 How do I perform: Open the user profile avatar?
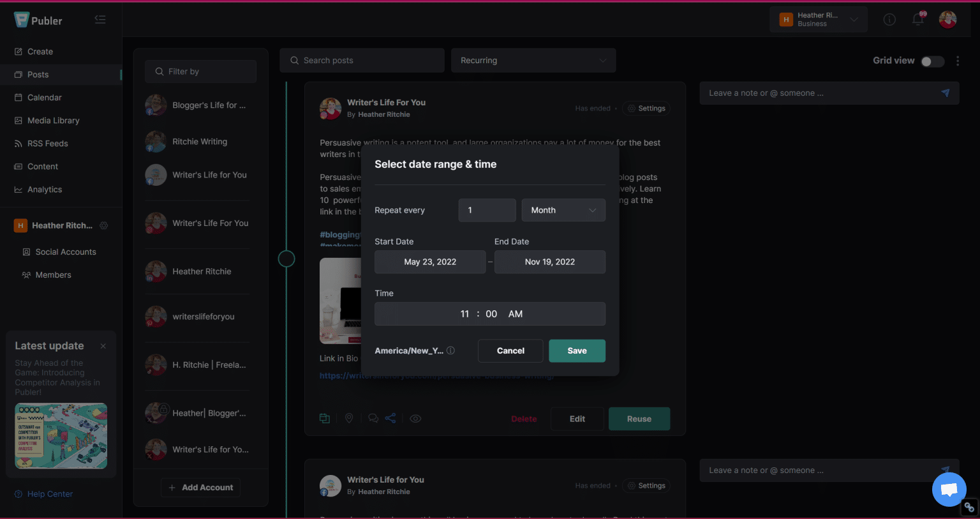click(947, 20)
